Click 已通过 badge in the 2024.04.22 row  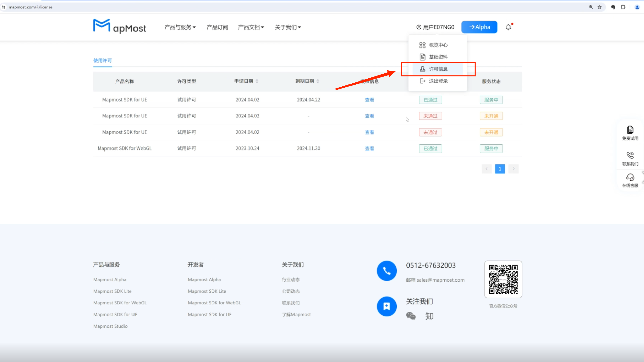click(430, 100)
